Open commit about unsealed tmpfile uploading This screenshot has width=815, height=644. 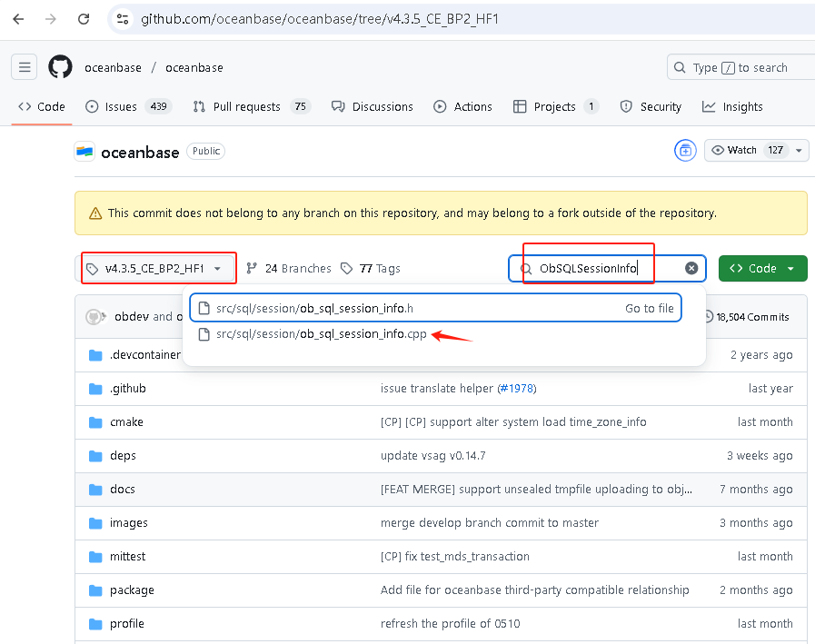(x=536, y=489)
